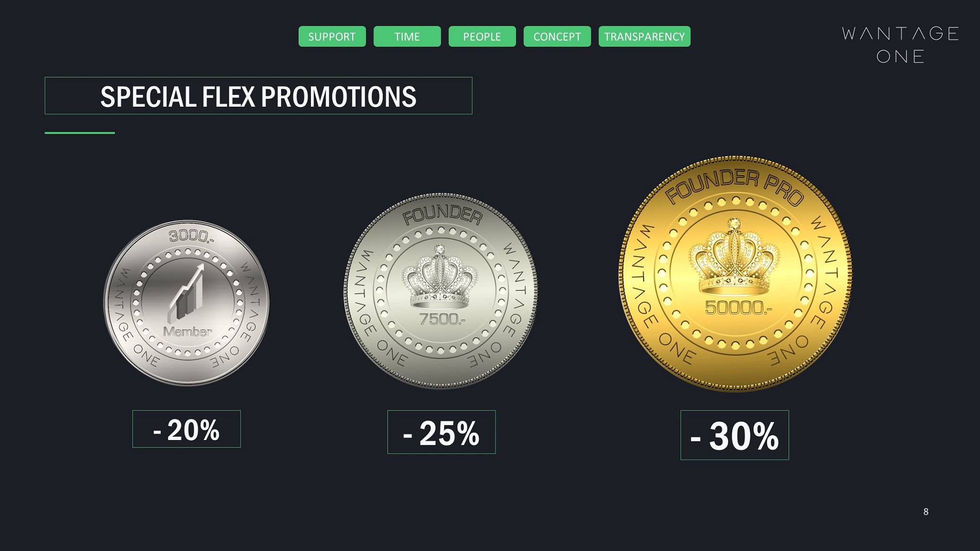
Task: Click the -30% discount box
Action: [x=734, y=435]
